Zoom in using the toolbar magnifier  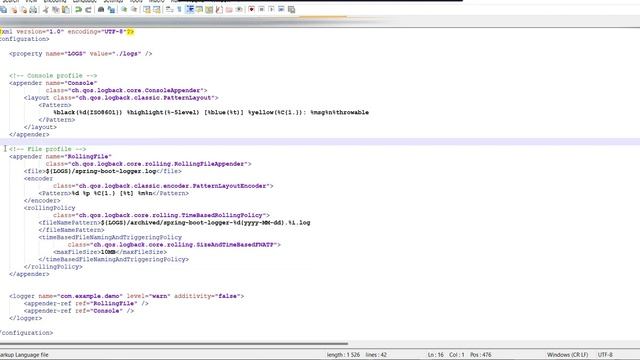124,9
